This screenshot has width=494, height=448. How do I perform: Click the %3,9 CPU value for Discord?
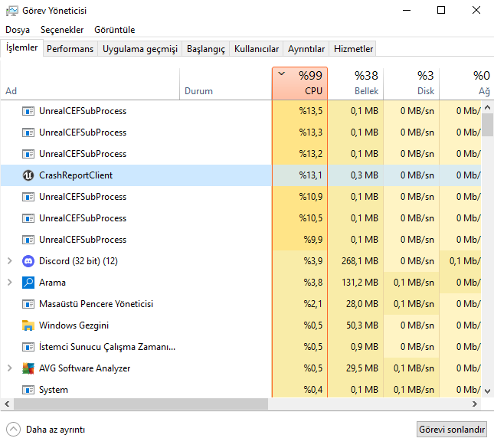point(312,261)
